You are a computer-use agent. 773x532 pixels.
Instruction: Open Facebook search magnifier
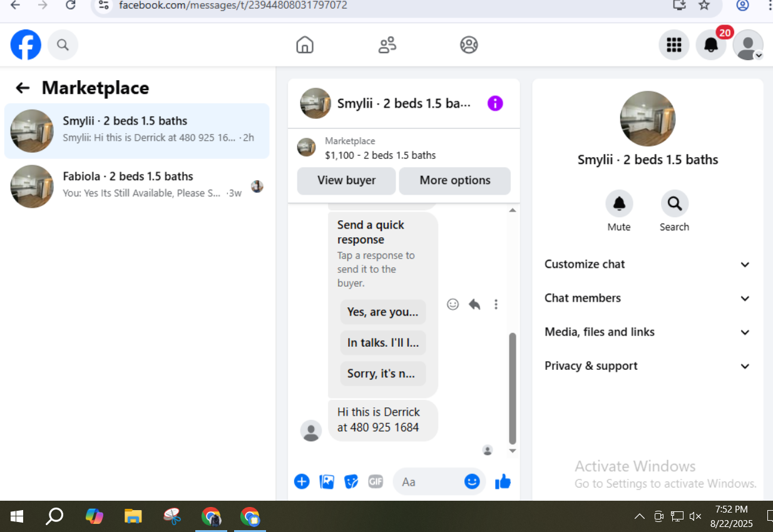pyautogui.click(x=63, y=45)
